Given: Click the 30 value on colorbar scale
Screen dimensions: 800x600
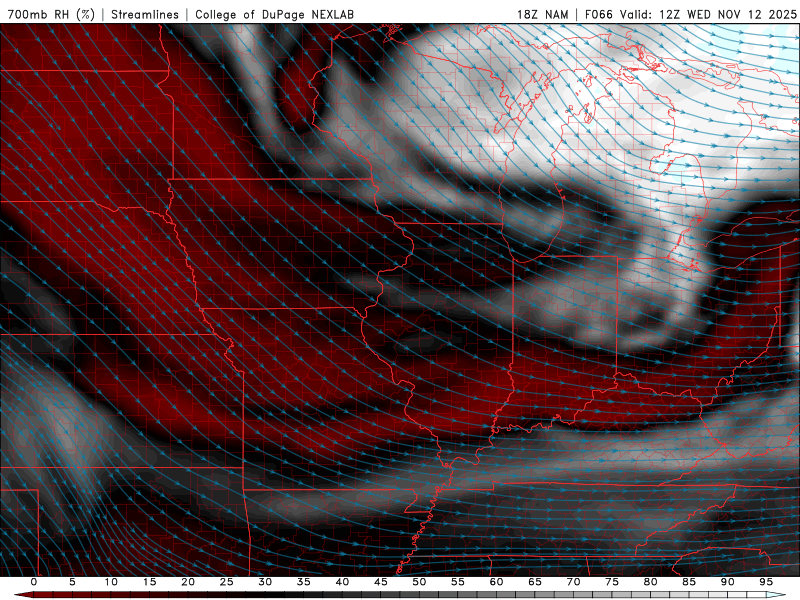Looking at the screenshot, I should tap(265, 582).
